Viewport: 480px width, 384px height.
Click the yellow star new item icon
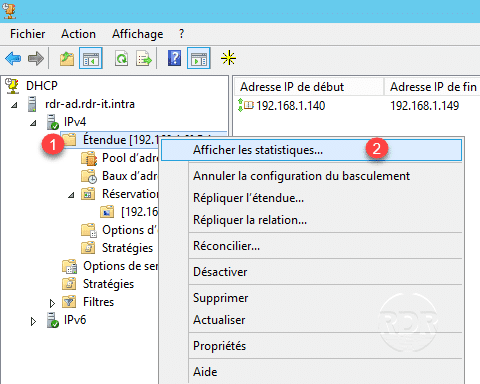228,58
